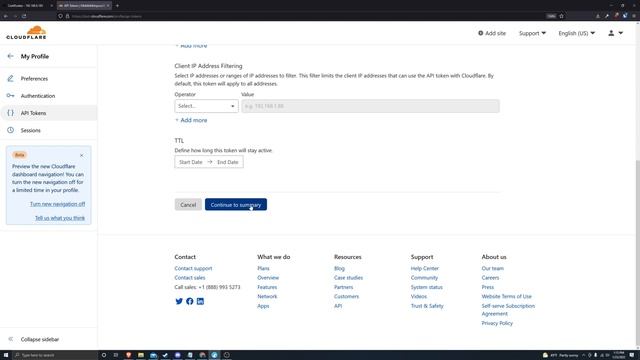The image size is (640, 360).
Task: Open Preferences in sidebar
Action: (x=34, y=78)
